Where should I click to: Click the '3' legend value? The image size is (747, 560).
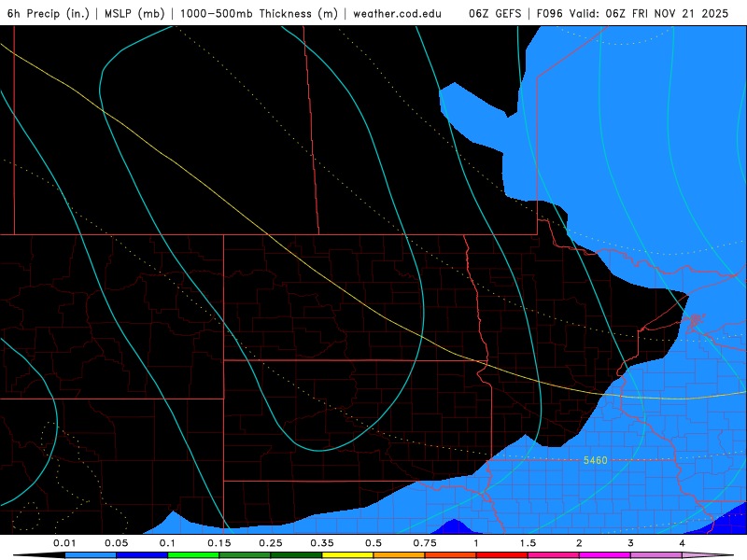[631, 543]
